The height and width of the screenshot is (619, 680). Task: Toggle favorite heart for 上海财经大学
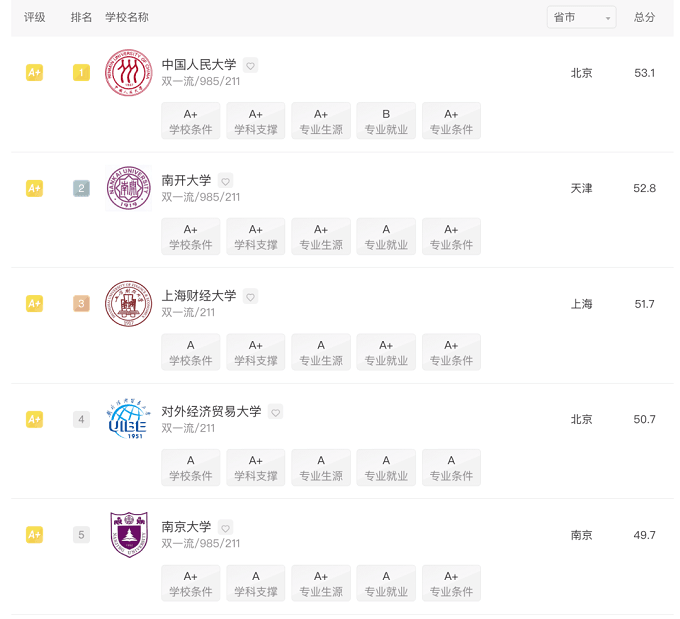pyautogui.click(x=251, y=296)
